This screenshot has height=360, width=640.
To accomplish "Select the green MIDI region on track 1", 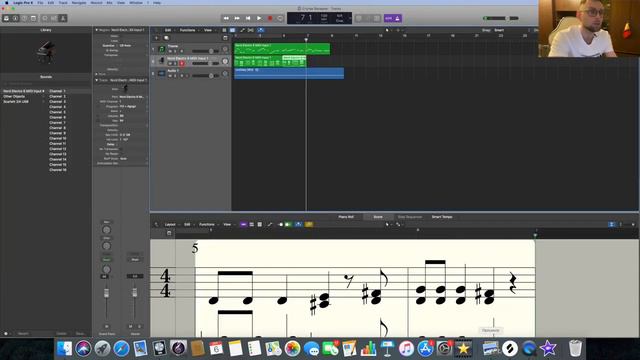I will point(282,49).
